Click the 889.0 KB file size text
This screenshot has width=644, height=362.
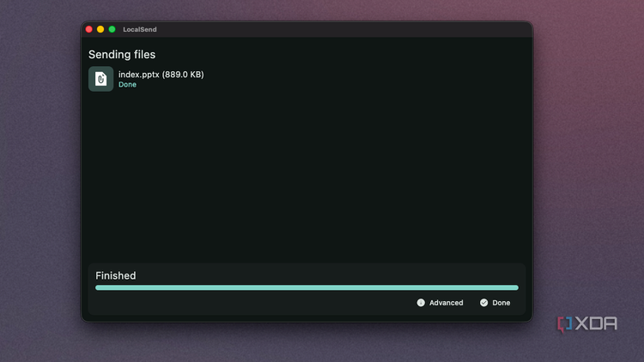pyautogui.click(x=183, y=75)
